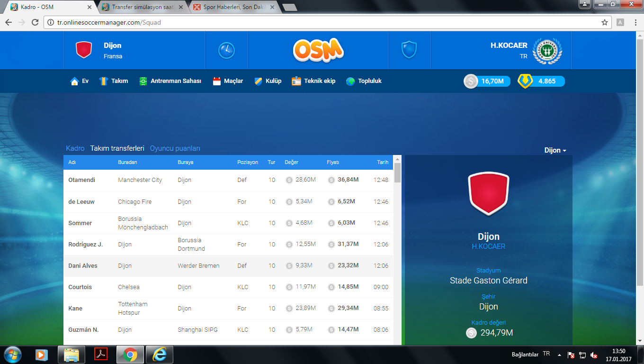This screenshot has width=644, height=364.
Task: Click the H.KOCAER manager link under Dijon
Action: point(488,246)
